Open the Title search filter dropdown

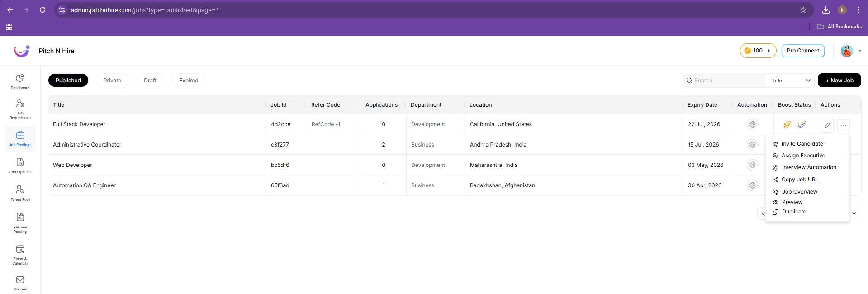790,81
